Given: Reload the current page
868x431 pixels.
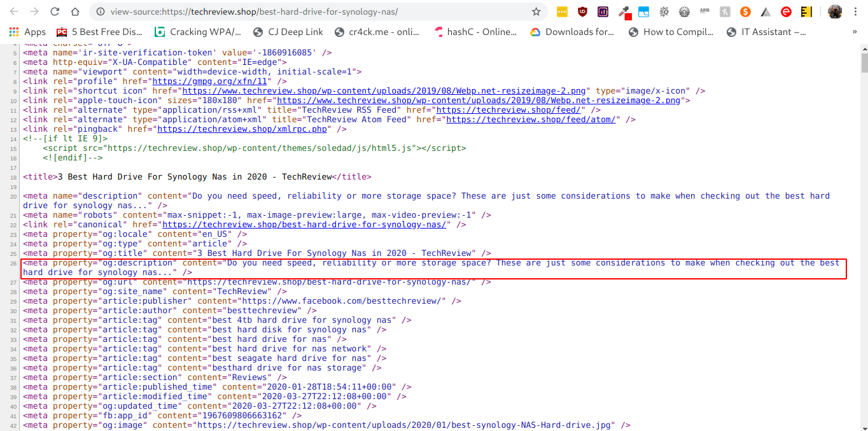Looking at the screenshot, I should (x=55, y=11).
